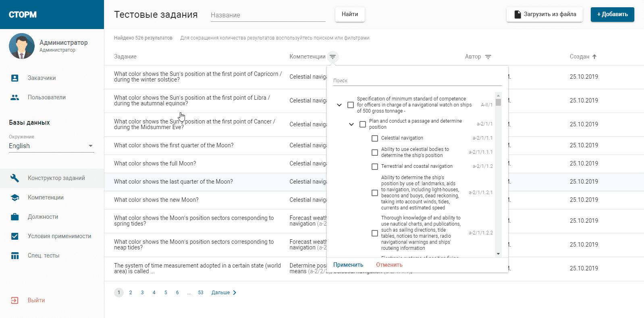This screenshot has height=318, width=644.
Task: Collapse the Specification of minimum standard node
Action: pos(339,105)
